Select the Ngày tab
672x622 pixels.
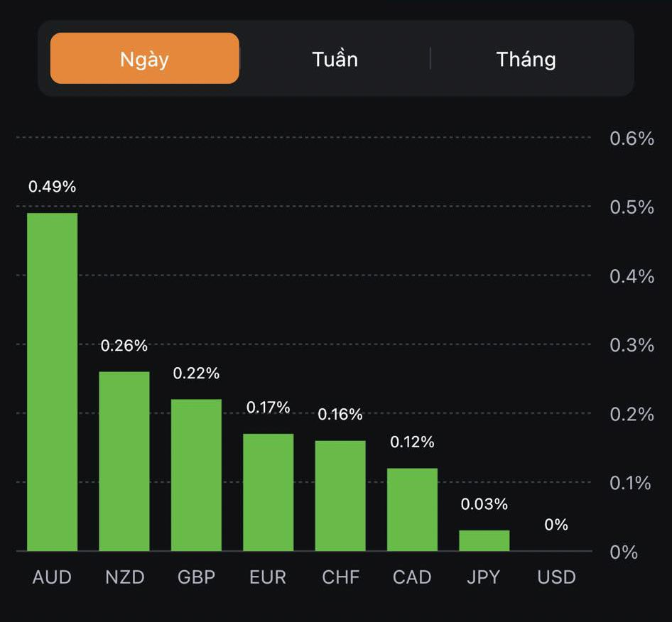click(x=144, y=58)
